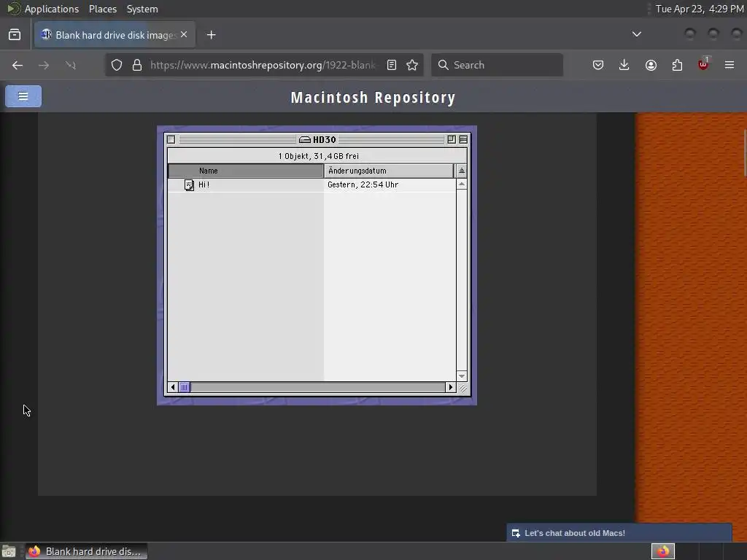Toggle sort order triangle button
The height and width of the screenshot is (560, 747).
[x=461, y=171]
